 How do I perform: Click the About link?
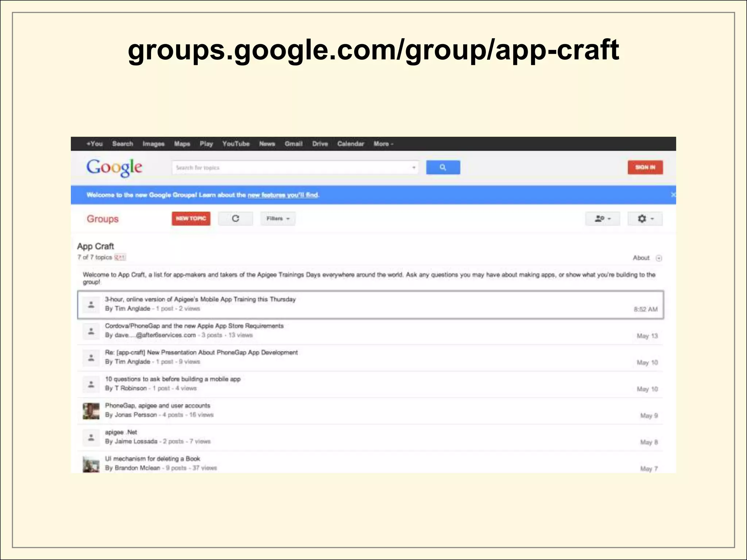[x=641, y=258]
